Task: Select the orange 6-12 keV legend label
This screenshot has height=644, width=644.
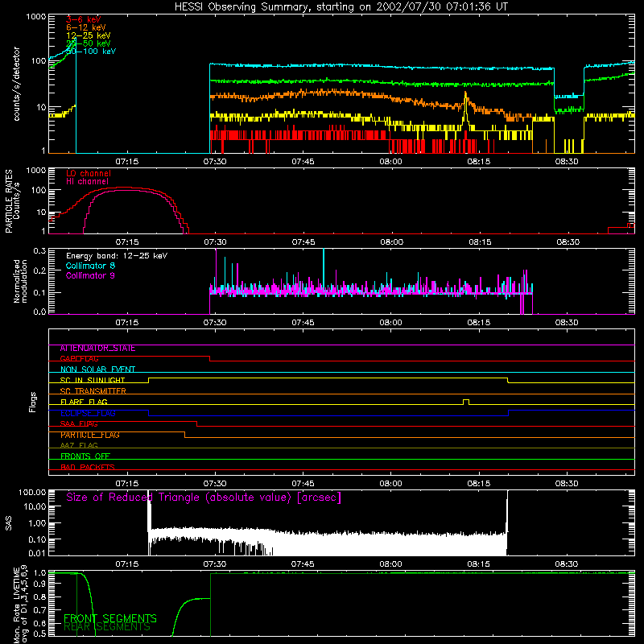Action: [x=86, y=27]
